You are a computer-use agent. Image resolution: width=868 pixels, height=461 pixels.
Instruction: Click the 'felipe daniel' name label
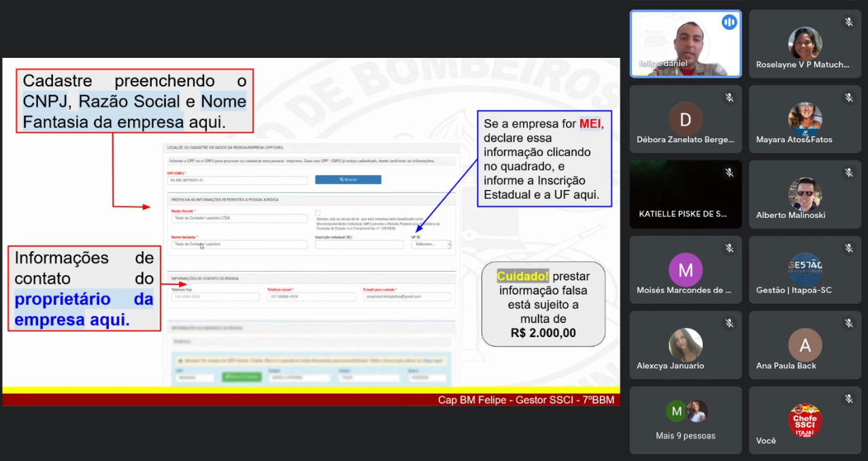tap(663, 63)
